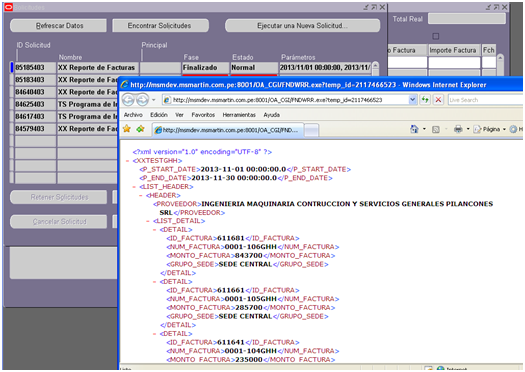The height and width of the screenshot is (372, 525).
Task: Collapse the LIST_DETAIL XML node
Action: (x=148, y=221)
